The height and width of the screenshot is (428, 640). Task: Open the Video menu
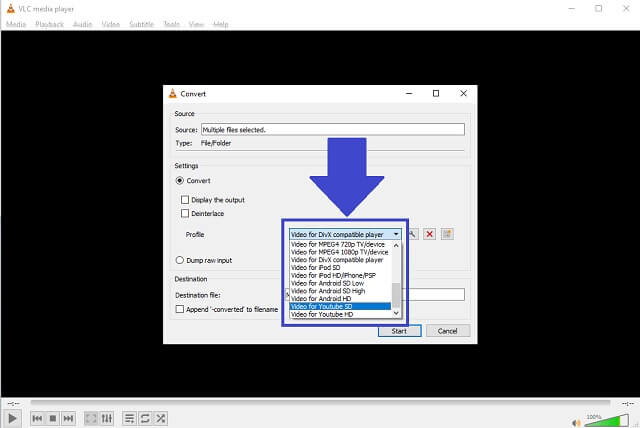tap(111, 24)
